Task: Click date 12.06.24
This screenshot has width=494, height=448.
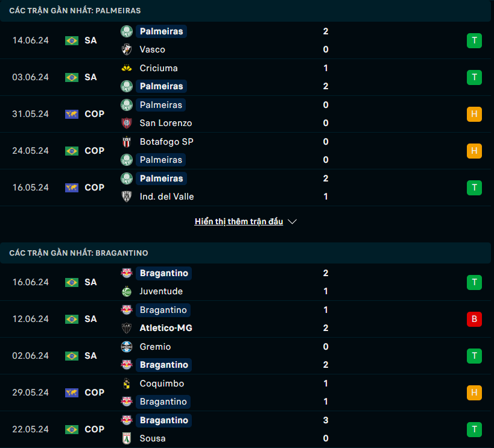Action: 31,319
